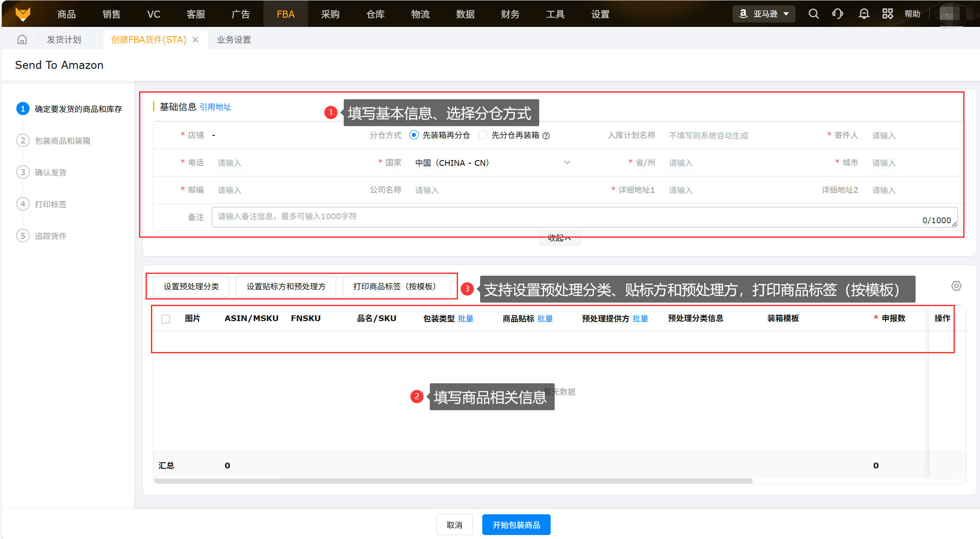Select the 先装箱再分仓 radio option
The image size is (980, 539).
coord(414,135)
